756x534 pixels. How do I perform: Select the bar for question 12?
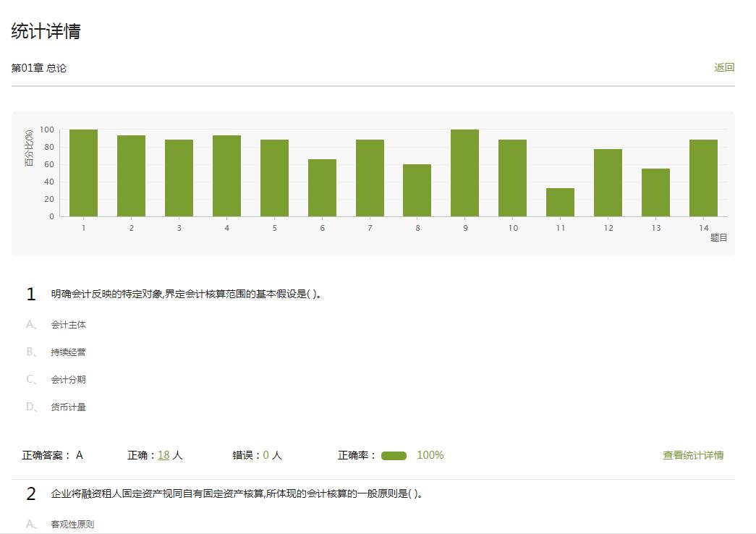tap(608, 182)
